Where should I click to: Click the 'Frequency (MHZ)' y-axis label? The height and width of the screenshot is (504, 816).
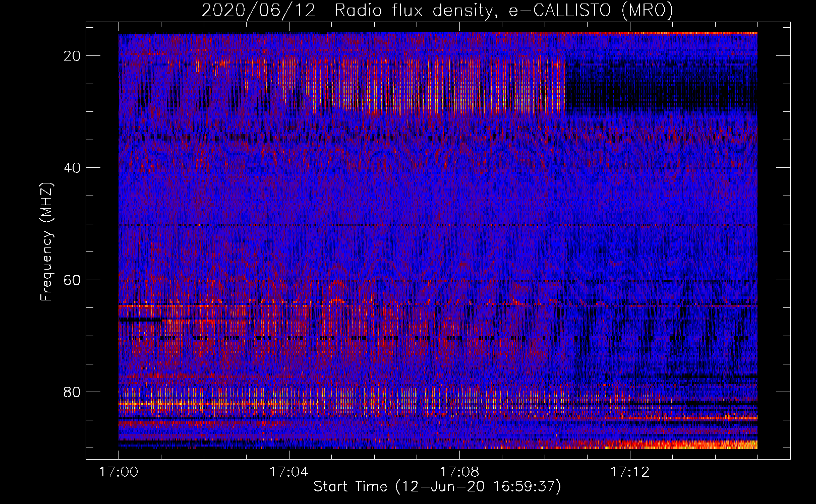coord(46,241)
